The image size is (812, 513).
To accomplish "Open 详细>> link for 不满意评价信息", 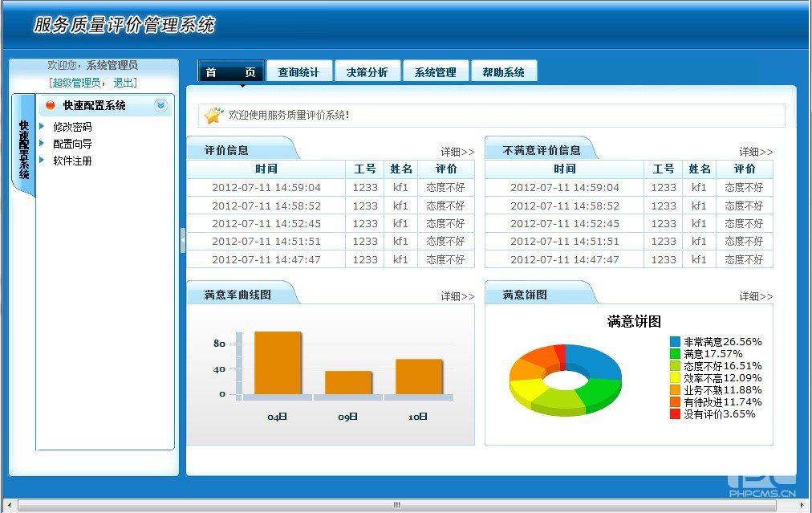I will coord(756,152).
